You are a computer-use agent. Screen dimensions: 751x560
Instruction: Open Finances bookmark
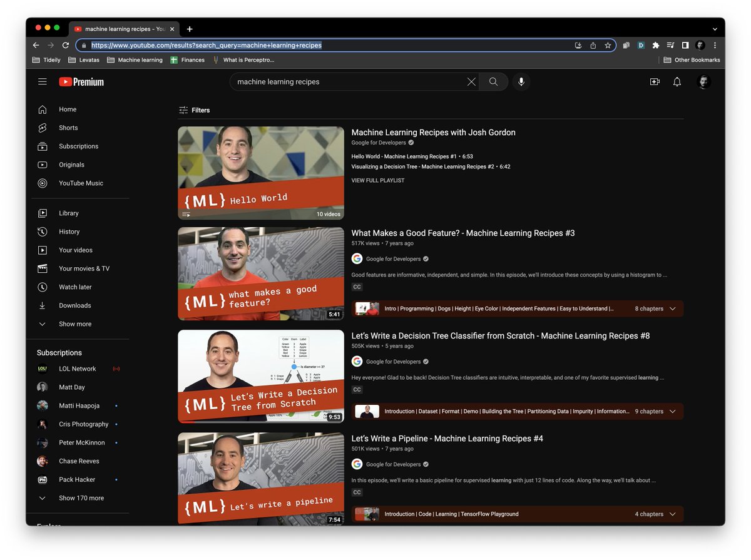coord(188,60)
